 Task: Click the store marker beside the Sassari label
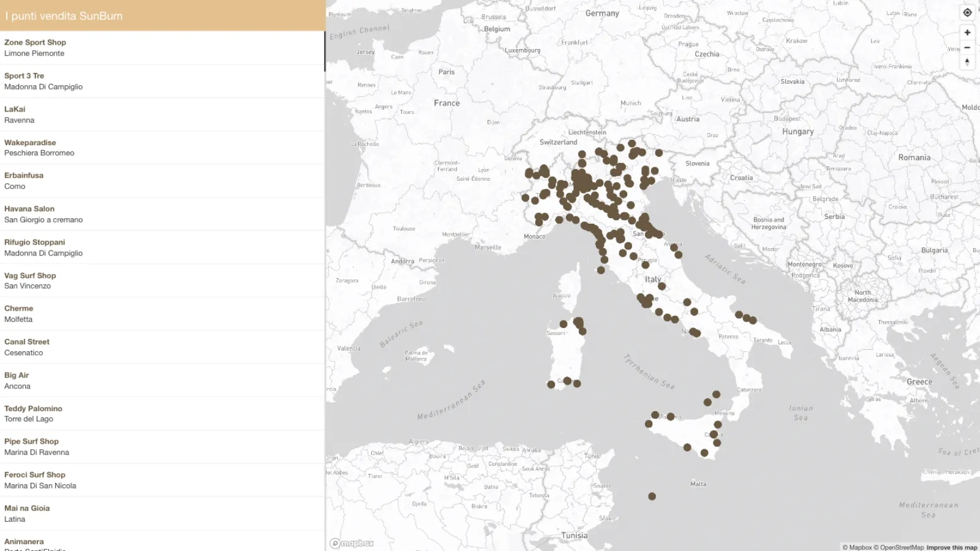pyautogui.click(x=563, y=324)
